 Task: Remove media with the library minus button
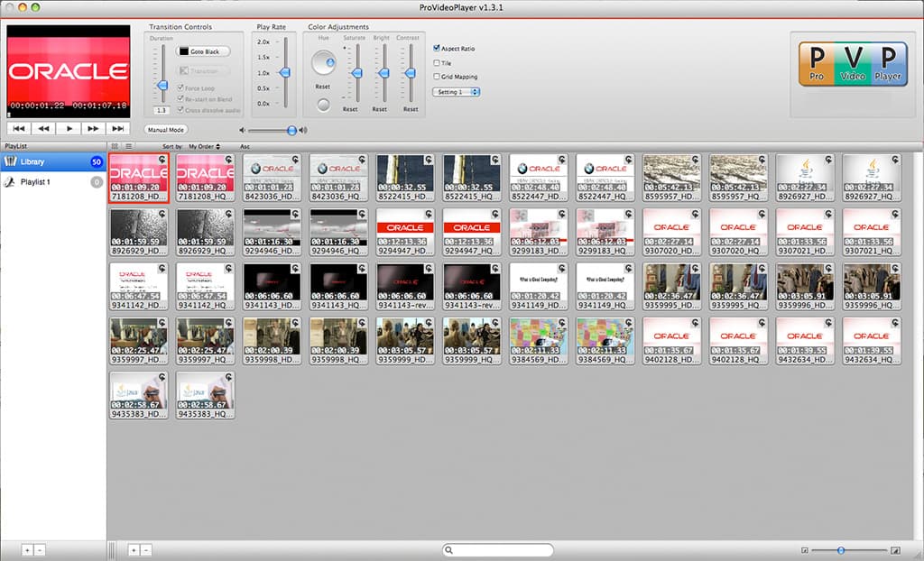pos(146,550)
